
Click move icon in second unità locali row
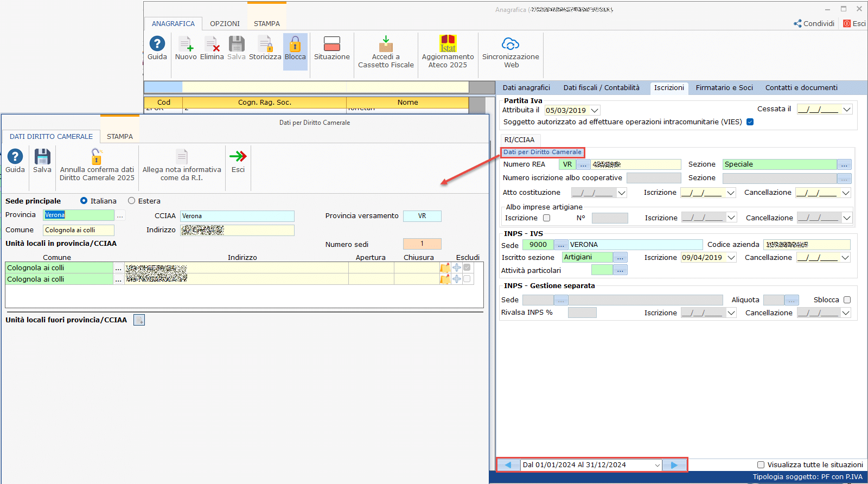point(457,279)
